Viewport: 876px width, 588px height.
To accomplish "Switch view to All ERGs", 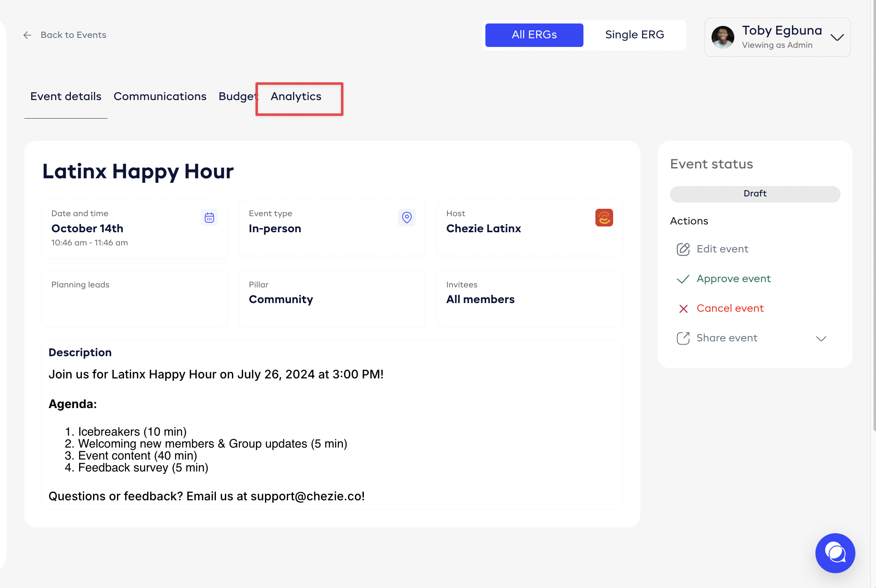I will coord(534,35).
